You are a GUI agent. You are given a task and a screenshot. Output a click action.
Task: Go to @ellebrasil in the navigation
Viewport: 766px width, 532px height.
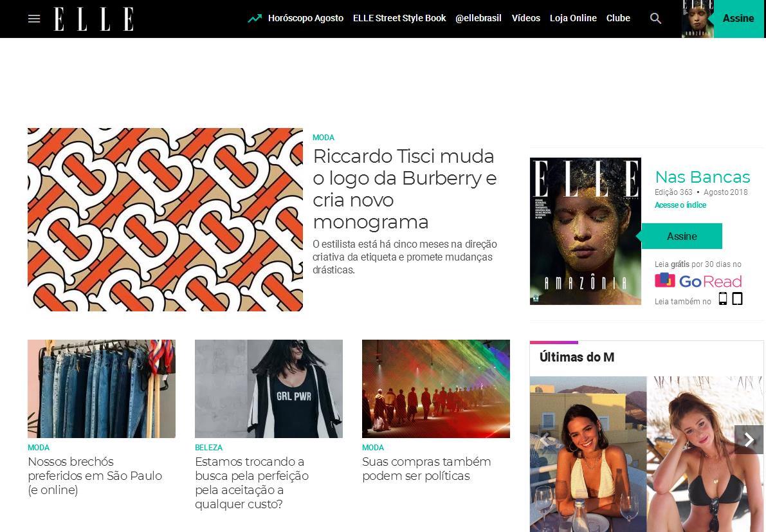click(479, 18)
